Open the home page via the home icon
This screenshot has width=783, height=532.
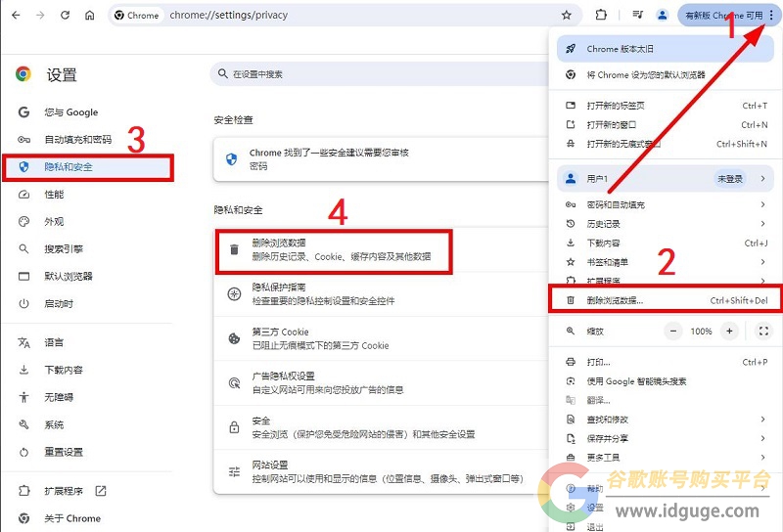coord(90,15)
